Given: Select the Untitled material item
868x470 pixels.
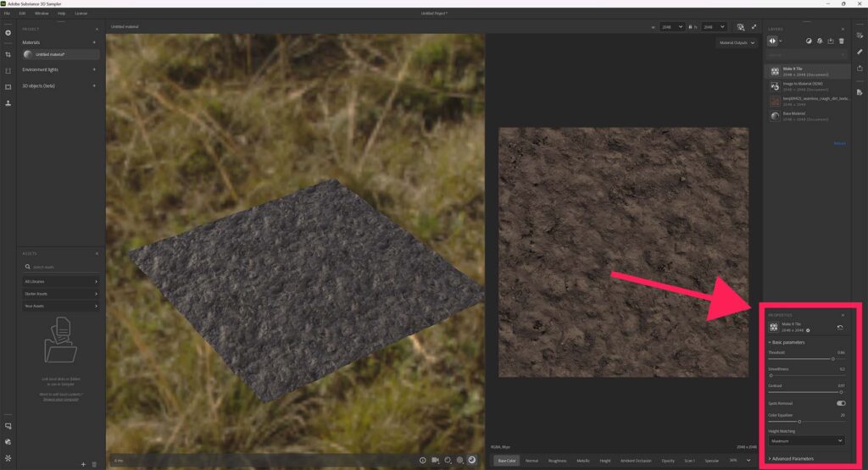Looking at the screenshot, I should [61, 54].
